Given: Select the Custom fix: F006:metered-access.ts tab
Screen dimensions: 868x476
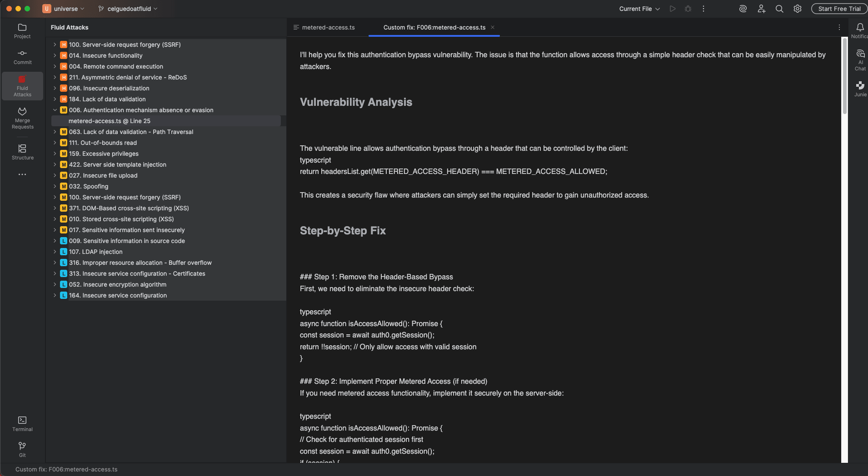Looking at the screenshot, I should tap(434, 27).
